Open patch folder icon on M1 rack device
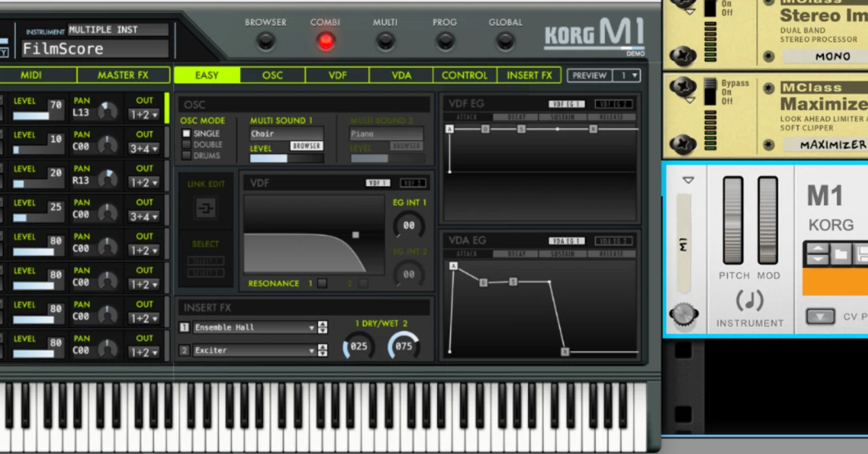This screenshot has height=454, width=868. pos(841,254)
